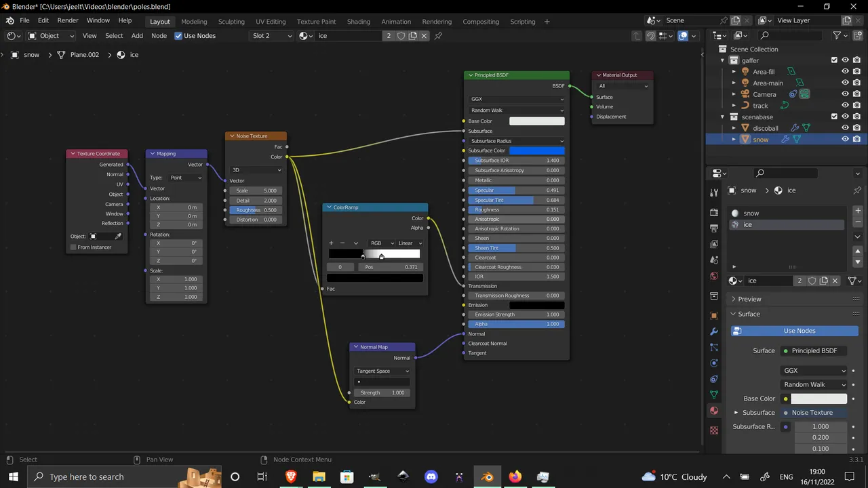Toggle fake user shield in node editor header
The width and height of the screenshot is (868, 488).
tap(401, 36)
